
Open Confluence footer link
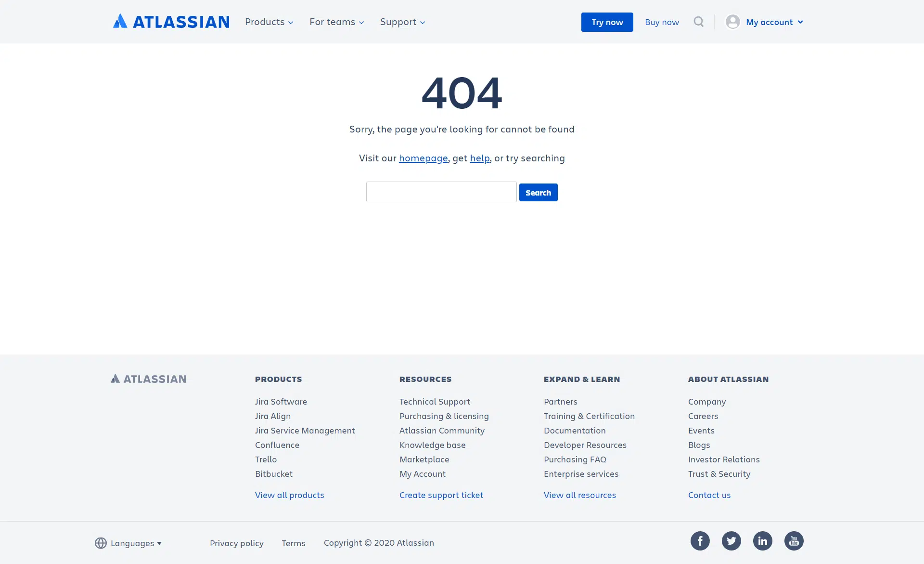[277, 445]
